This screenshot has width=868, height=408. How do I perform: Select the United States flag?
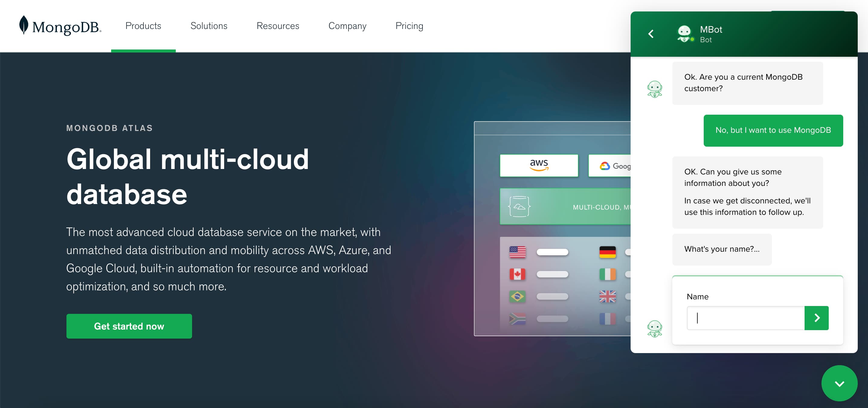[517, 252]
